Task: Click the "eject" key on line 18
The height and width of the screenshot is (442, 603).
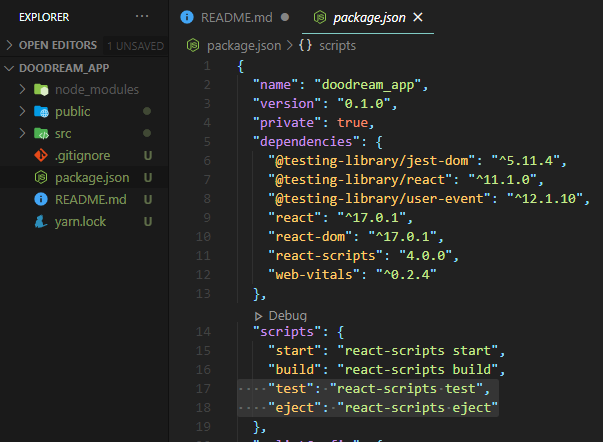Action: (x=295, y=408)
